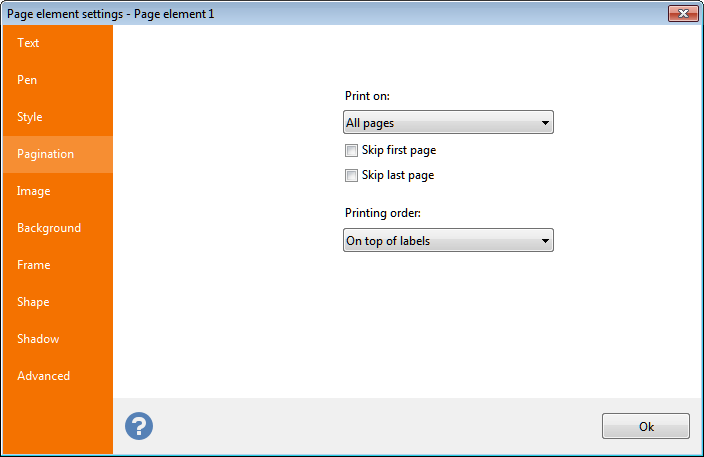Click the "Print on:" label
The image size is (704, 457).
click(x=367, y=97)
